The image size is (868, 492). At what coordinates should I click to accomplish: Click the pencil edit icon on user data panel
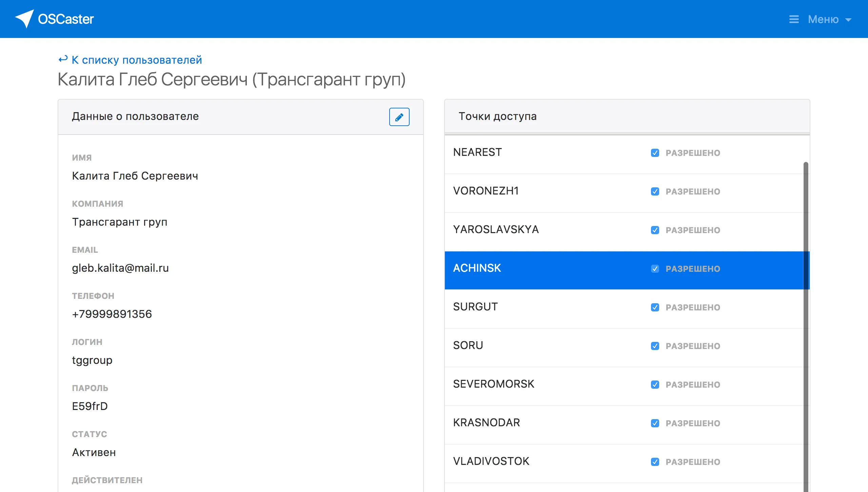(x=399, y=117)
